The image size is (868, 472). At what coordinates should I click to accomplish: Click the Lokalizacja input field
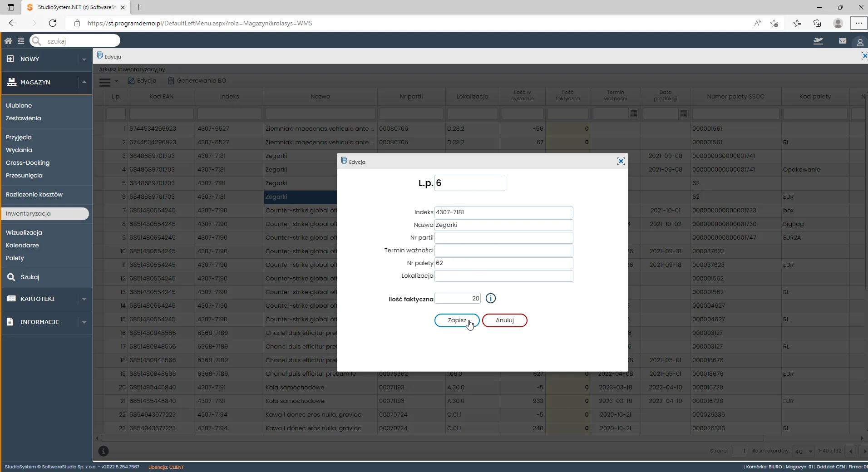coord(503,276)
